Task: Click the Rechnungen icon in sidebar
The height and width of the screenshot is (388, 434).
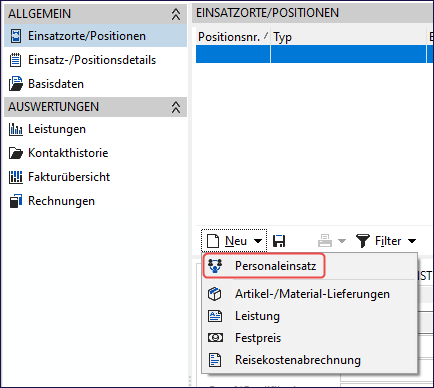Action: click(x=16, y=201)
